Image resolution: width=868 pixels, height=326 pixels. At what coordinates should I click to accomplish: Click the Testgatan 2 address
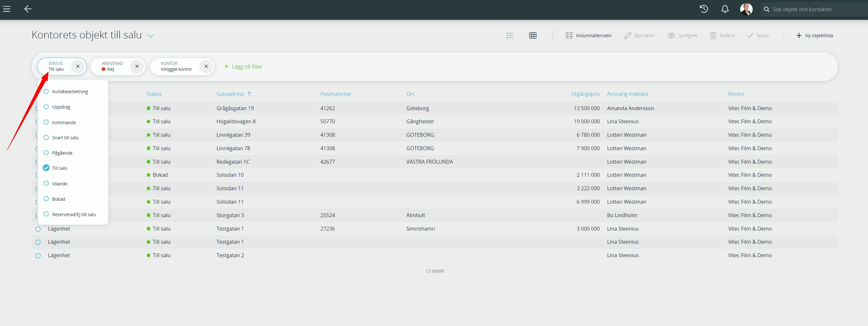[230, 255]
